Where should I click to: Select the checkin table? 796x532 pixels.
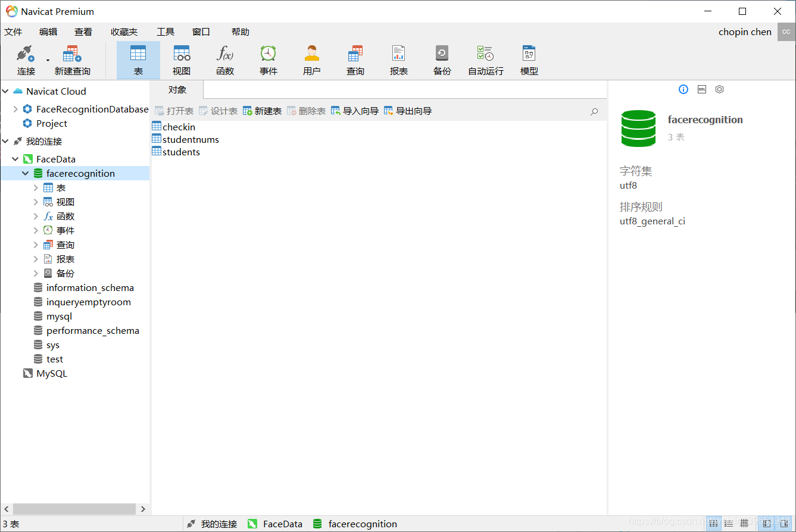point(173,127)
